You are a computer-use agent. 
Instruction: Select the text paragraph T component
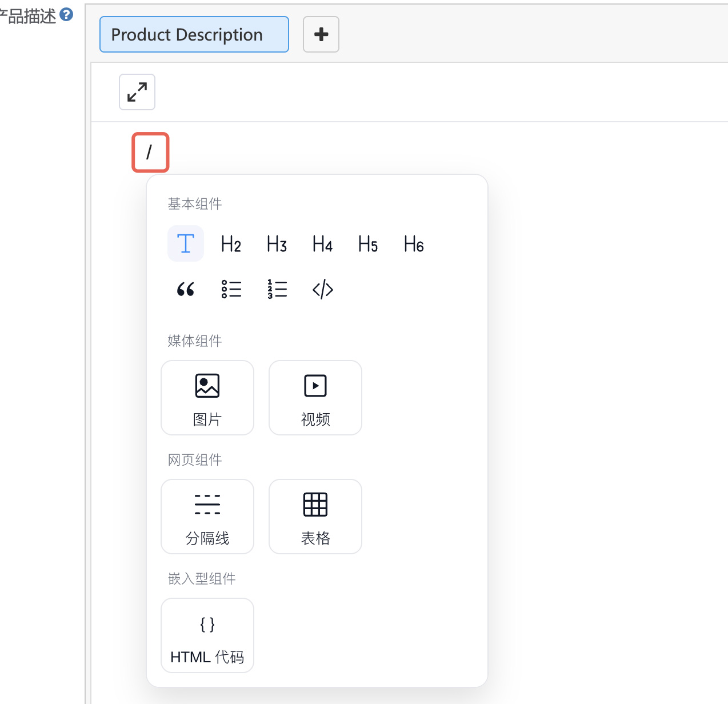186,243
